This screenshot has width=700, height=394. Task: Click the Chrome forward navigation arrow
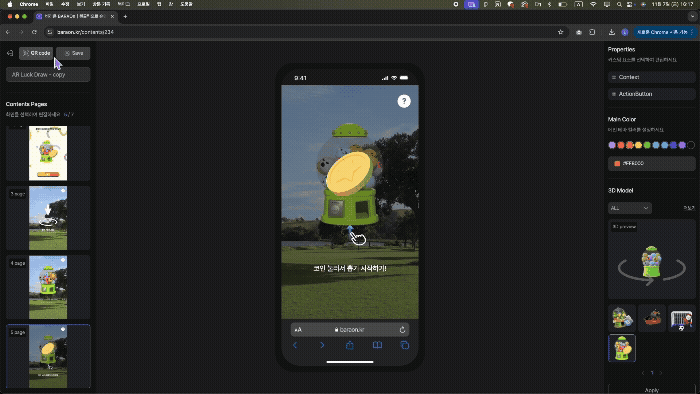21,32
